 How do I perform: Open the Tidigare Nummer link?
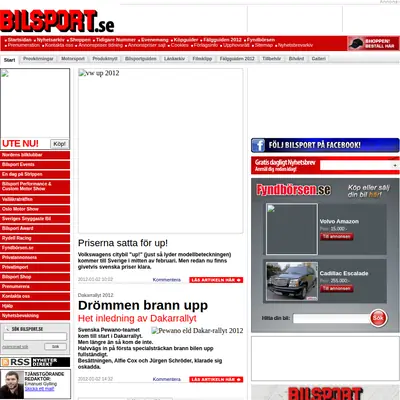point(116,40)
